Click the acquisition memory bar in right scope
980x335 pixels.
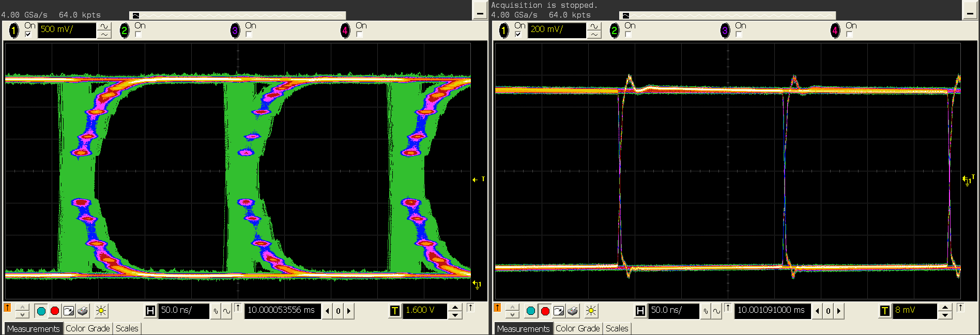[728, 15]
